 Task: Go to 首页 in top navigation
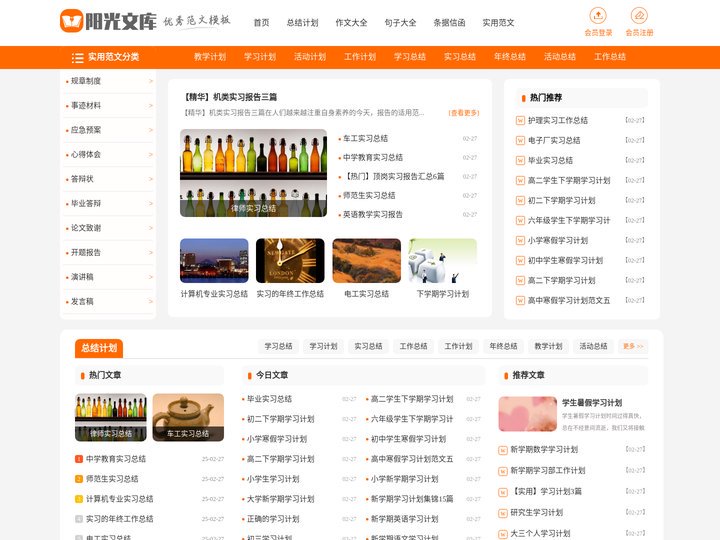click(x=262, y=22)
